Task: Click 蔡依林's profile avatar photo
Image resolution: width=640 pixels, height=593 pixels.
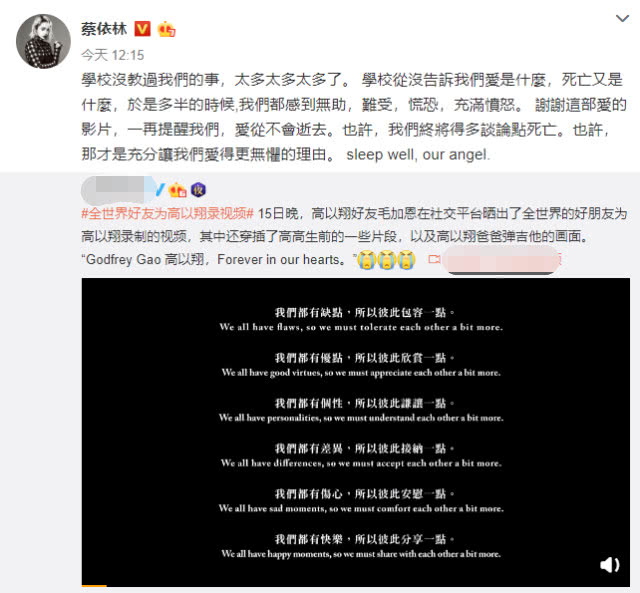Action: [x=43, y=41]
